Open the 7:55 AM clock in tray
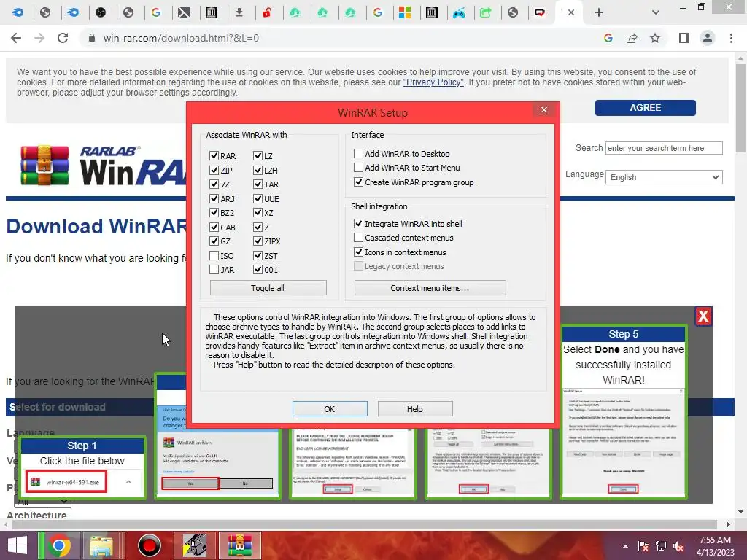Viewport: 747px width, 560px height. pyautogui.click(x=715, y=546)
